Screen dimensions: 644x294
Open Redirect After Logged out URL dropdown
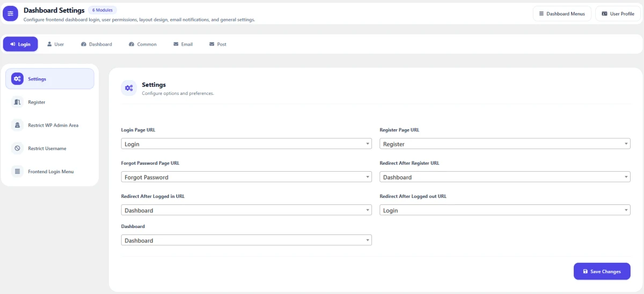pyautogui.click(x=505, y=210)
